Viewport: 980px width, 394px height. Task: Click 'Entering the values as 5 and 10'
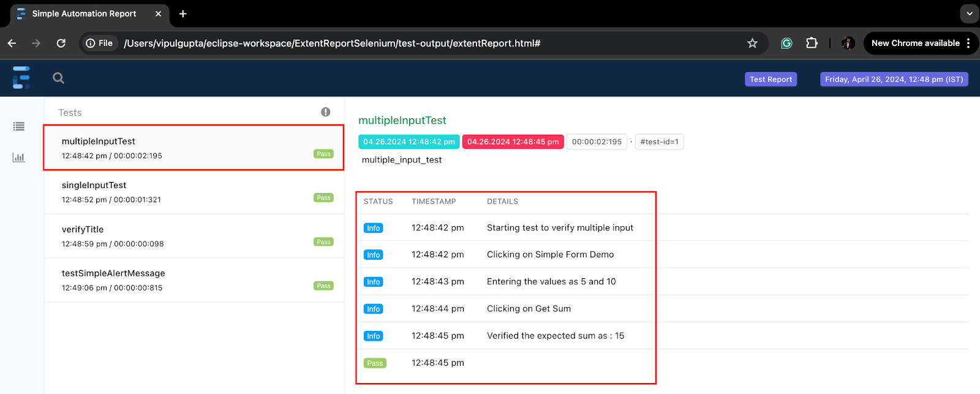coord(551,282)
